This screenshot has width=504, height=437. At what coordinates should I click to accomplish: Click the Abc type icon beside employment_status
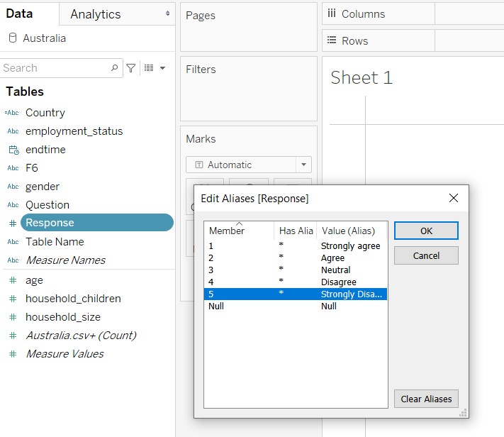pyautogui.click(x=13, y=131)
